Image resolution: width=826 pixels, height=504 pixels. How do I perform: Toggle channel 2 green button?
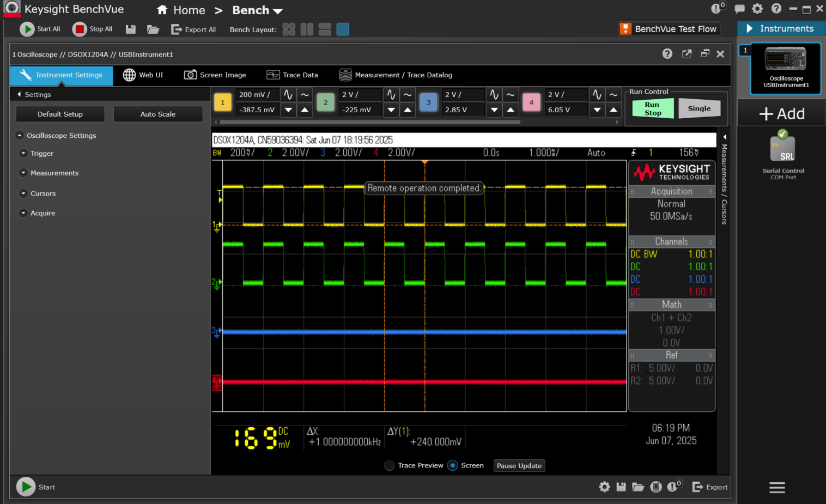325,102
